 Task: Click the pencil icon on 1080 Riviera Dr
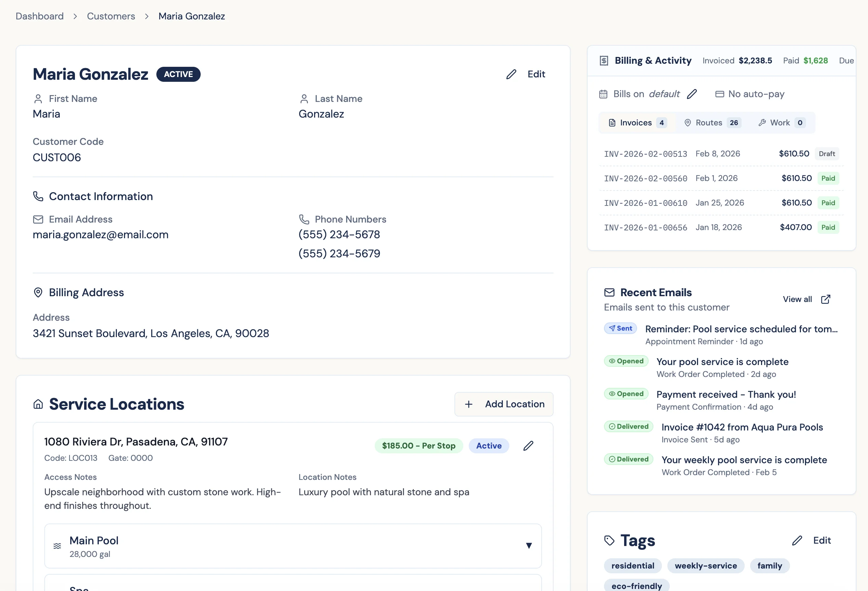click(x=528, y=446)
